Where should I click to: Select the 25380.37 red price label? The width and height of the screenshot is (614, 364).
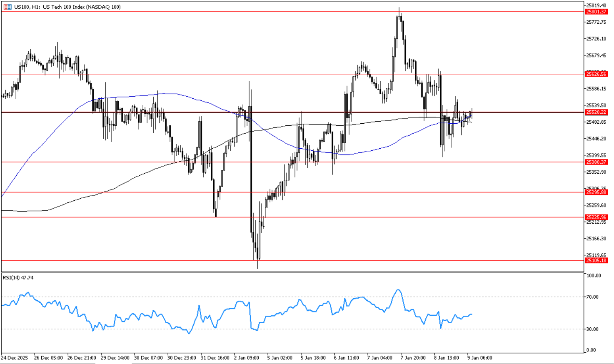(x=596, y=162)
